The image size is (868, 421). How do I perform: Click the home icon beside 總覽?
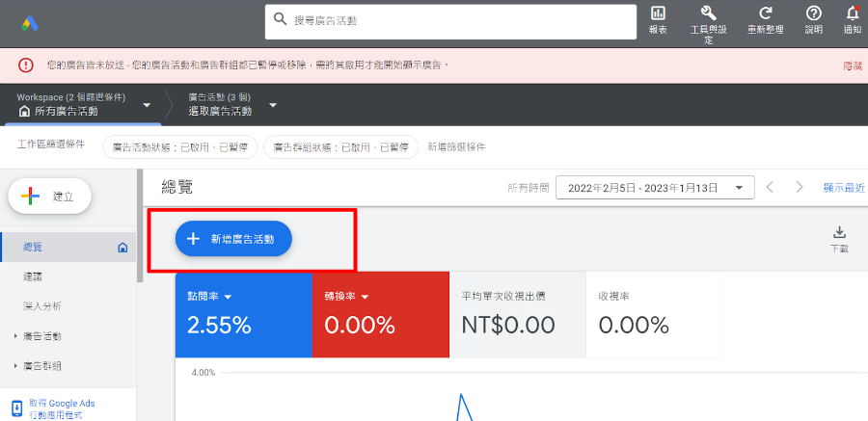pos(122,248)
